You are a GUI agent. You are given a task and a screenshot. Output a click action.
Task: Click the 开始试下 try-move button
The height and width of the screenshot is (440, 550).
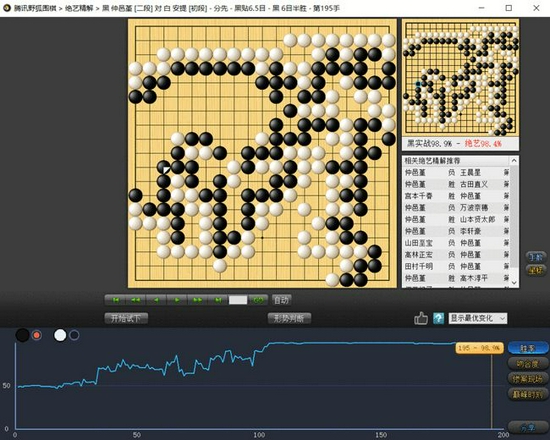click(x=126, y=319)
